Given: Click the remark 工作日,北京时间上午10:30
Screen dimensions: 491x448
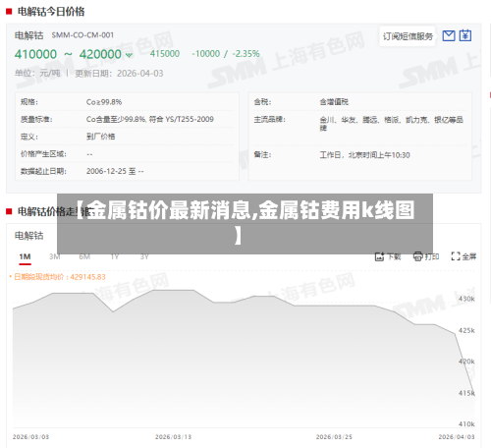Looking at the screenshot, I should 364,155.
